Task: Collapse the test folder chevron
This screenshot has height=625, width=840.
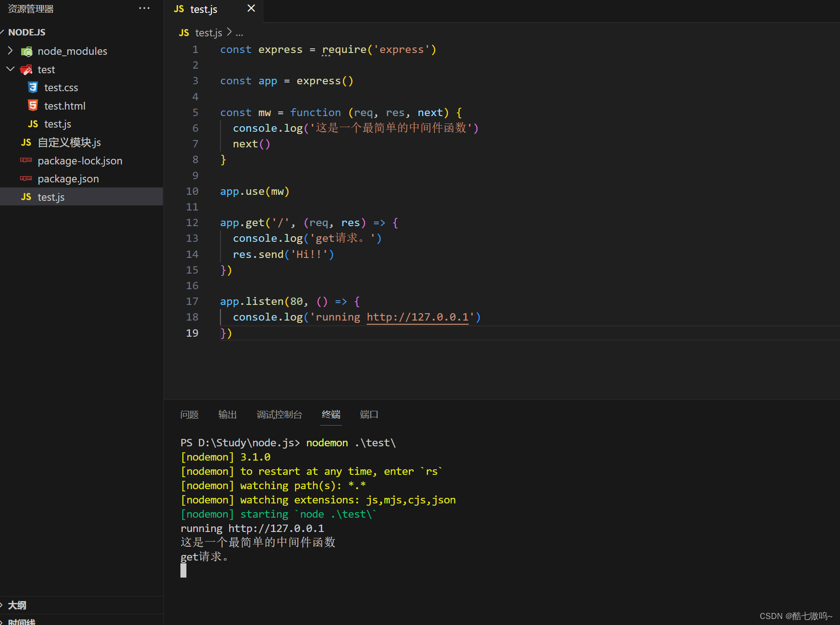Action: click(x=10, y=69)
